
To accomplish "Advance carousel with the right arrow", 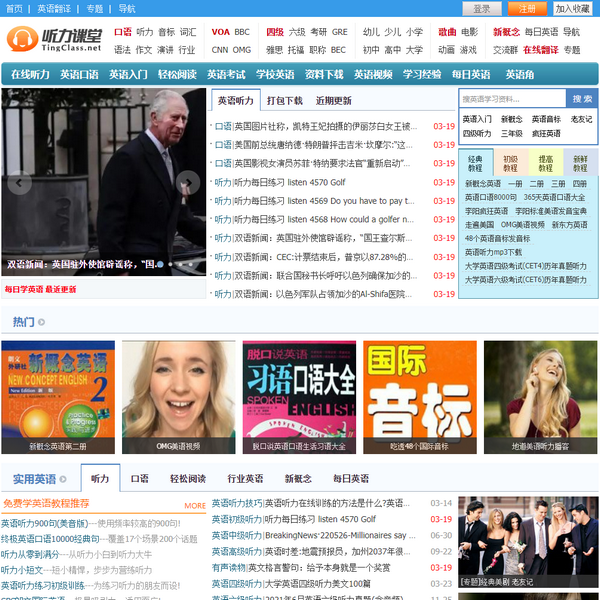I will click(188, 183).
